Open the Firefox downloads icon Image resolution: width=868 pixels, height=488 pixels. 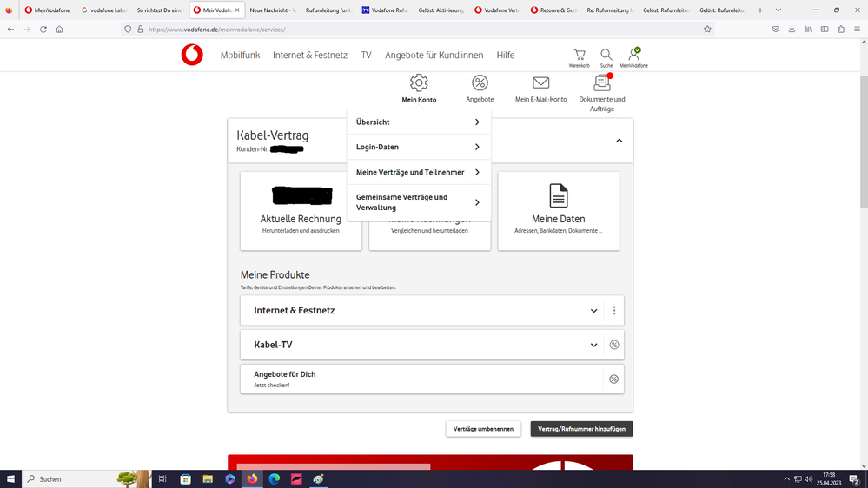pyautogui.click(x=792, y=30)
